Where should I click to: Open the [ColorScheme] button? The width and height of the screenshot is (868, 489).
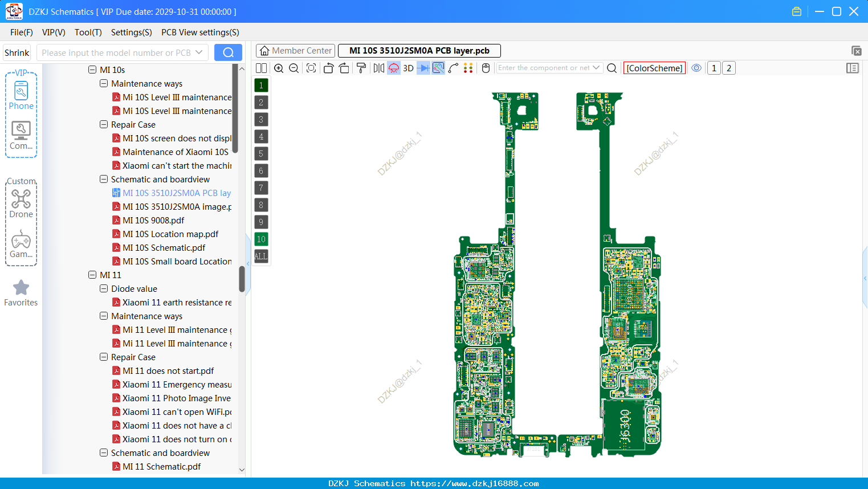[x=654, y=68]
